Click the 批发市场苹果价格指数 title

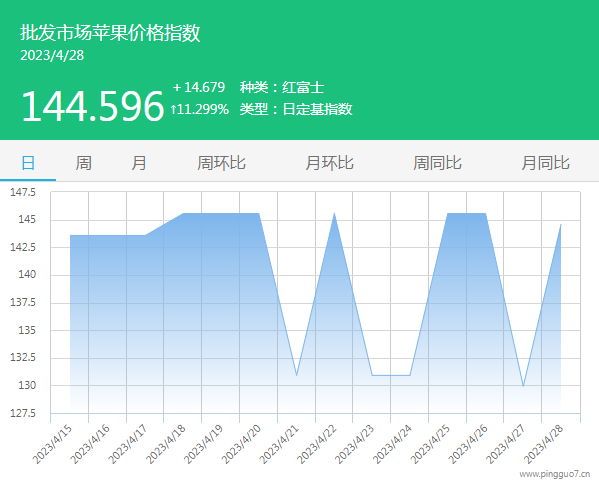click(x=110, y=32)
